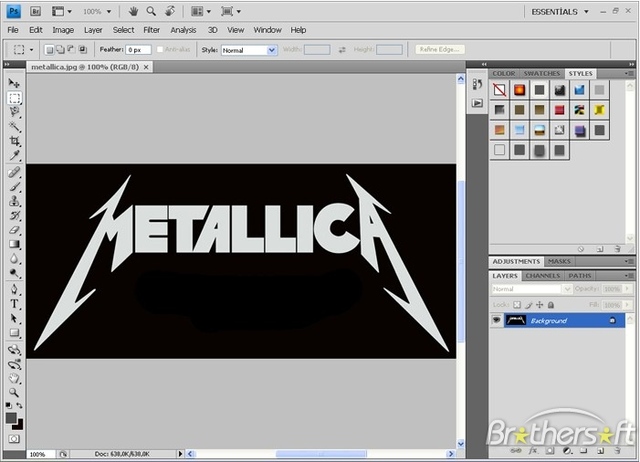The image size is (640, 462).
Task: Choose Add to selection mode
Action: click(x=60, y=50)
